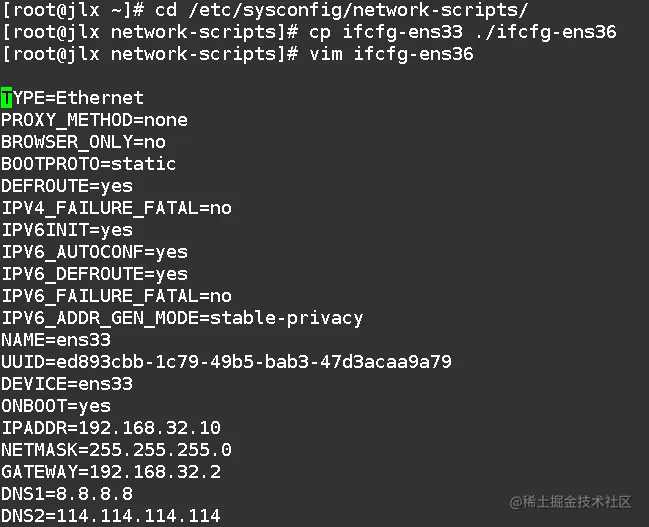Click the PROXY_METHOD=none line
The image size is (649, 527).
94,120
